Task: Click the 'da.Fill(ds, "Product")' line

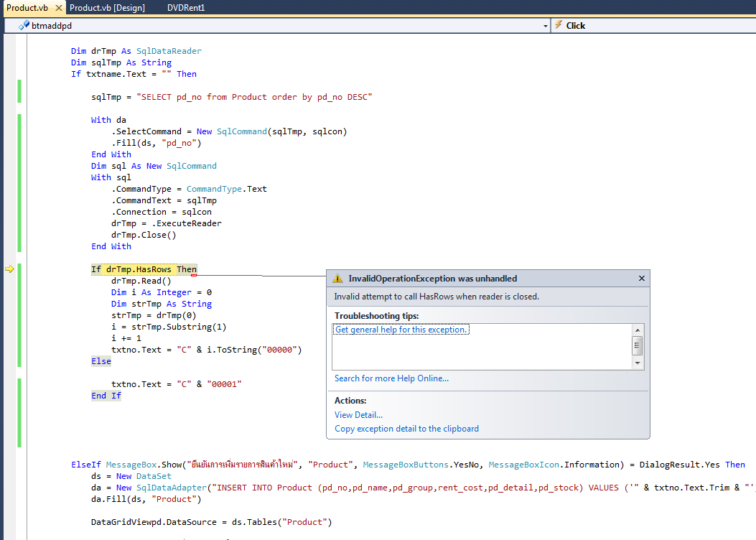Action: coord(146,500)
